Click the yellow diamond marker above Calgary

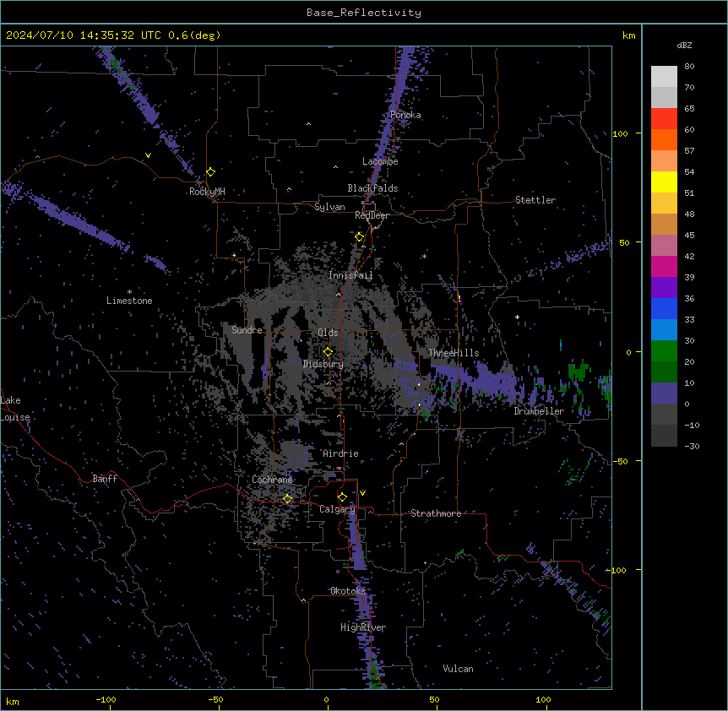[342, 497]
